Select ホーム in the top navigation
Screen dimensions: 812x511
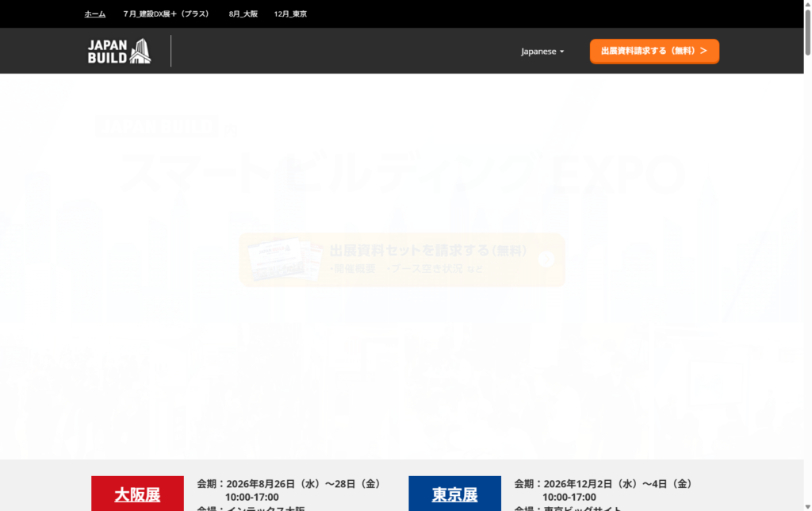(94, 13)
